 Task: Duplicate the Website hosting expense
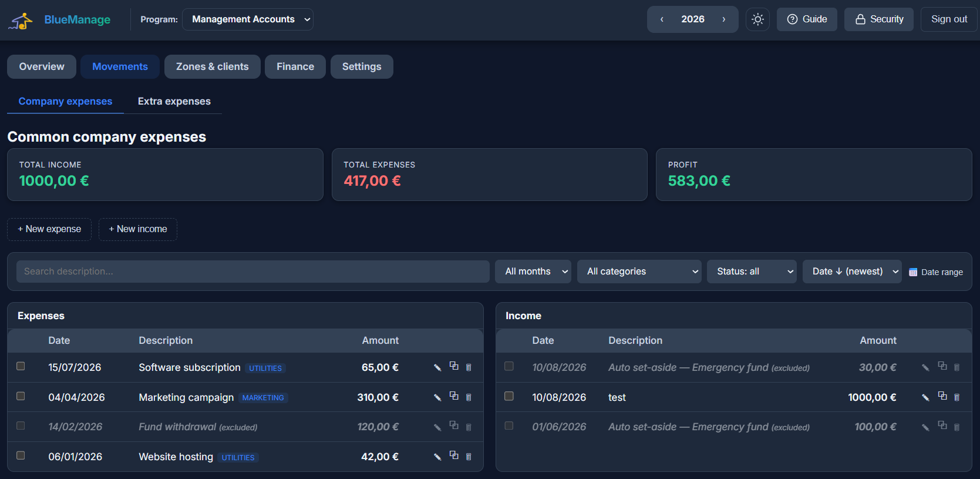coord(454,455)
